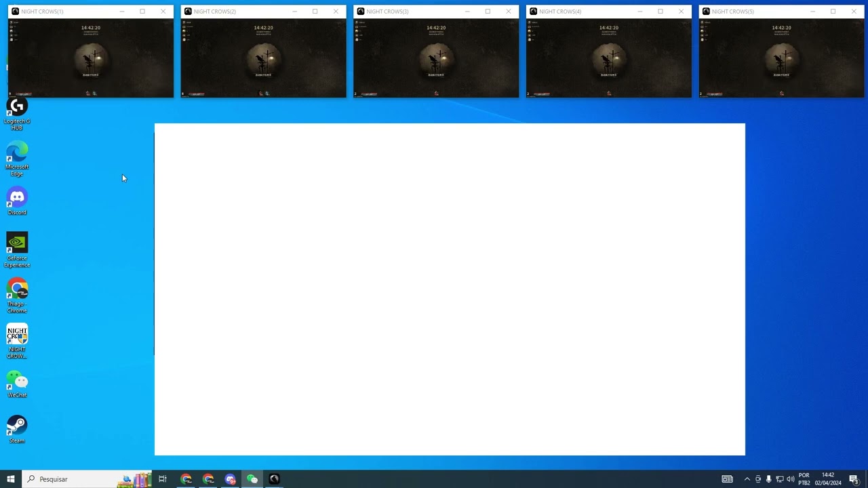Click the 14:42:20 clock in NIGHT CROWS(4)
868x488 pixels.
(x=609, y=28)
